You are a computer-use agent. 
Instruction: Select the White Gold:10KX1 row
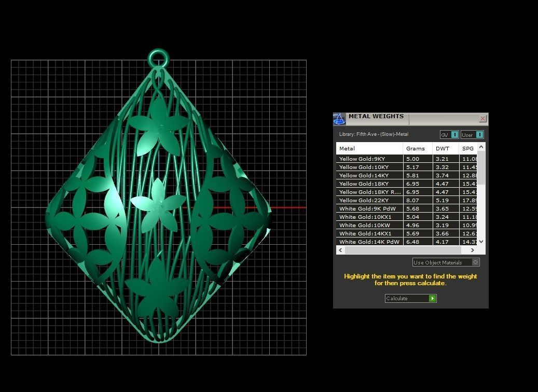coord(407,217)
